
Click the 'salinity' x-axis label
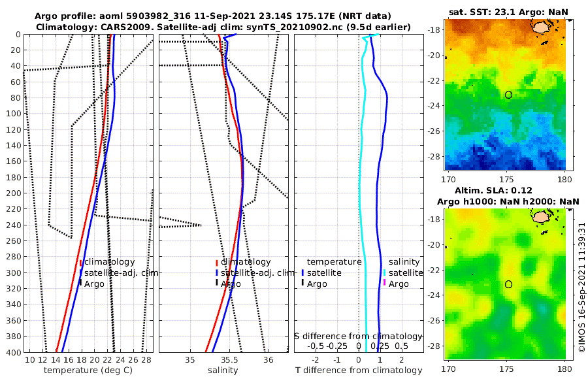click(223, 371)
